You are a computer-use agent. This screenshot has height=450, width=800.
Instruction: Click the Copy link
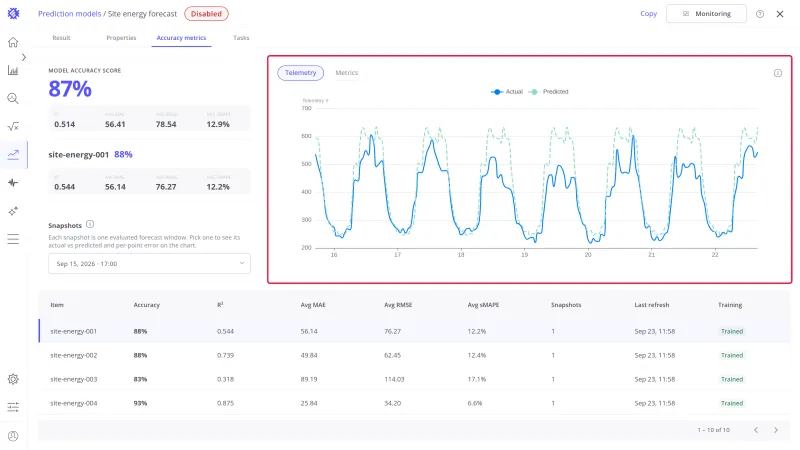pos(648,14)
